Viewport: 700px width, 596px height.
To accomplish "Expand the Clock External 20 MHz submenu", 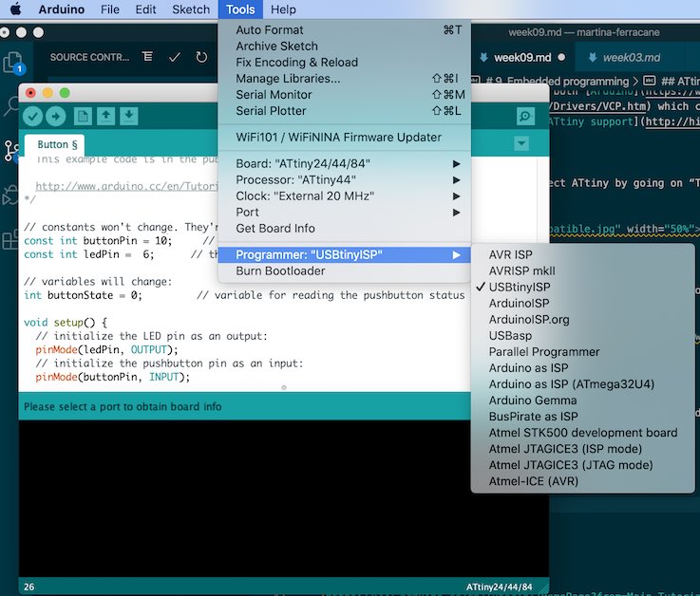I will 344,196.
